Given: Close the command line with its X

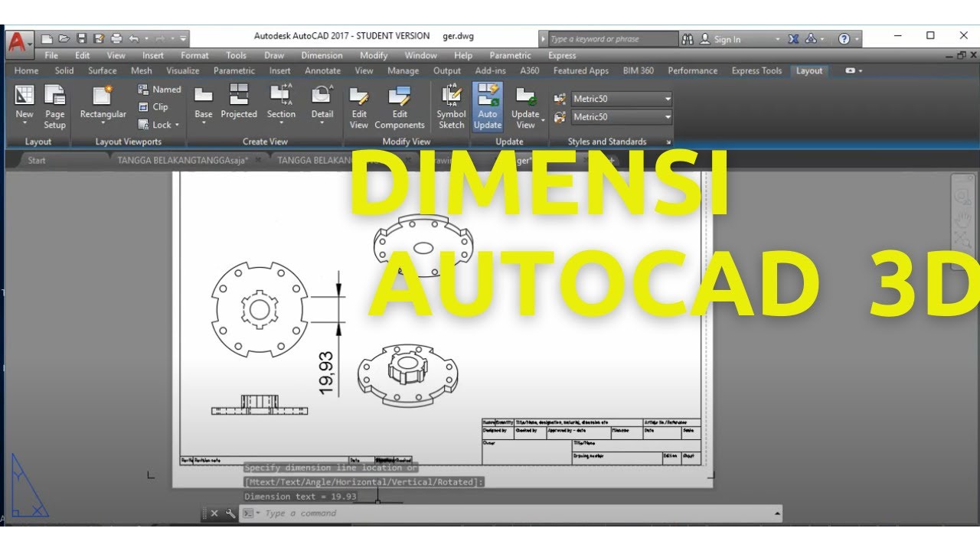Looking at the screenshot, I should coord(214,514).
